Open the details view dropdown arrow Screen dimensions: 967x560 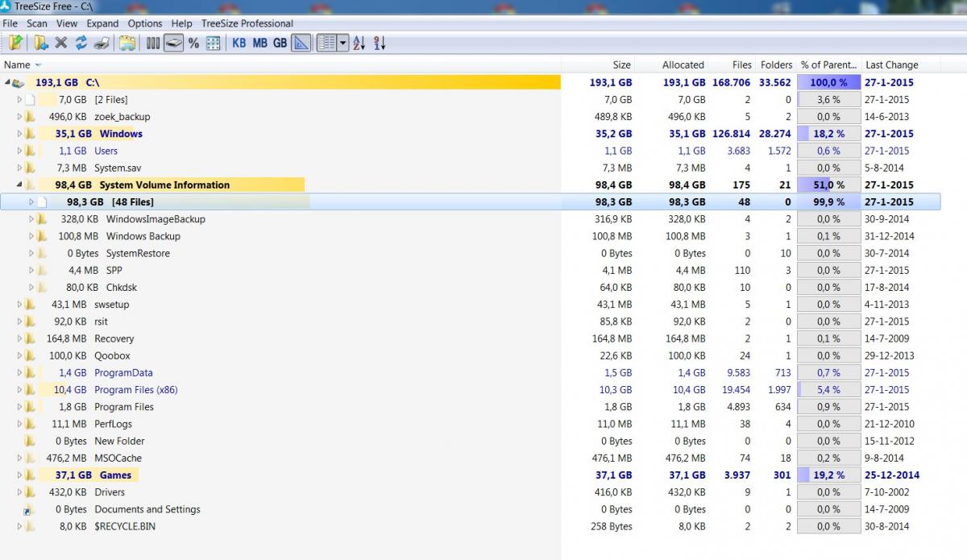(343, 44)
